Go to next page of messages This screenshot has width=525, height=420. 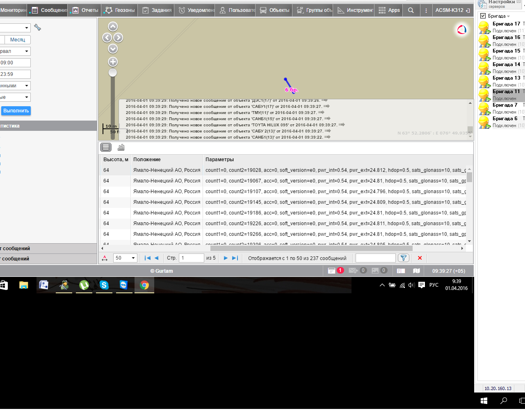click(x=226, y=258)
